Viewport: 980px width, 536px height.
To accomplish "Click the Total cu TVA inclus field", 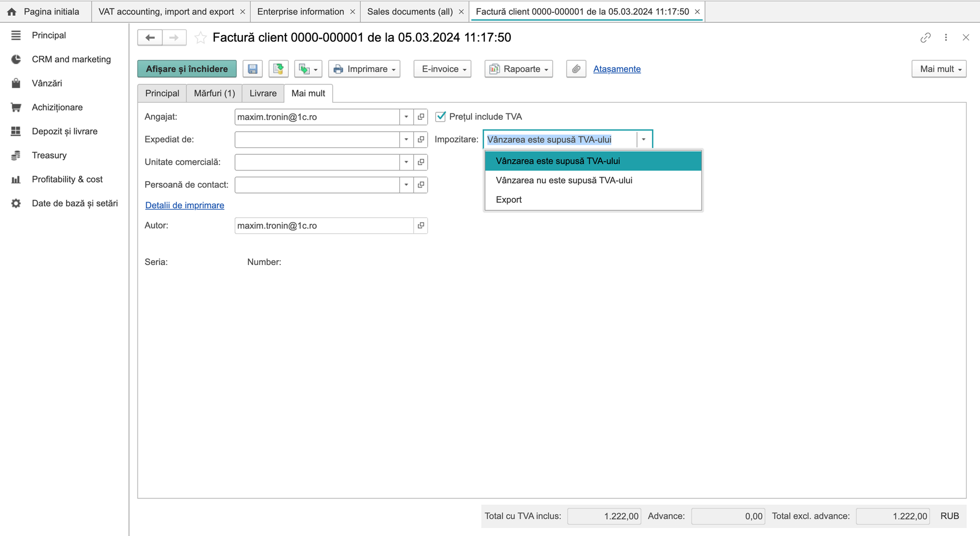I will coord(604,516).
